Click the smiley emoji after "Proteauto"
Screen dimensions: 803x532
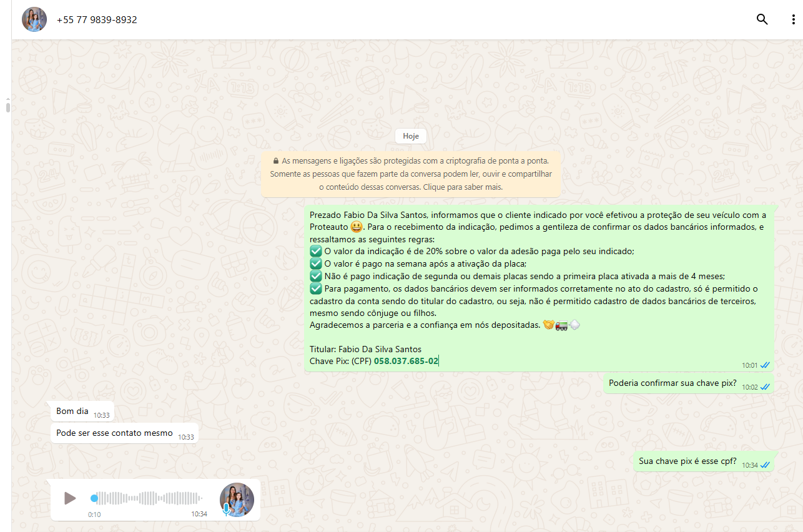coord(357,227)
